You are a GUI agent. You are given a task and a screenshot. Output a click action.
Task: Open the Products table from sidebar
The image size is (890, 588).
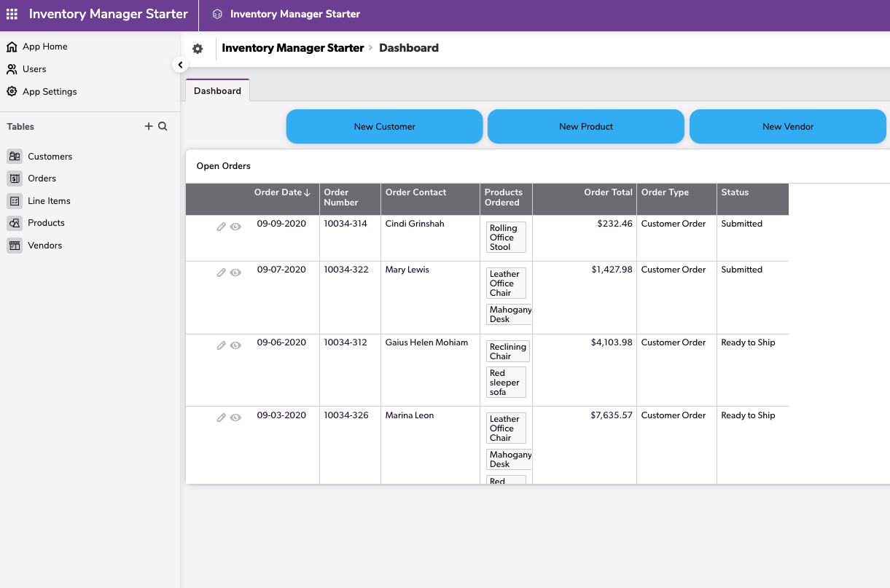click(x=47, y=223)
